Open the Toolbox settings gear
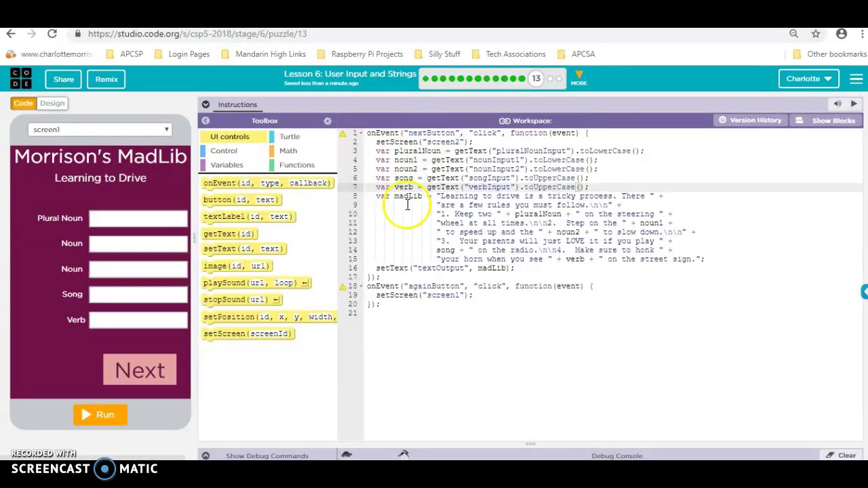The image size is (868, 488). pos(328,121)
